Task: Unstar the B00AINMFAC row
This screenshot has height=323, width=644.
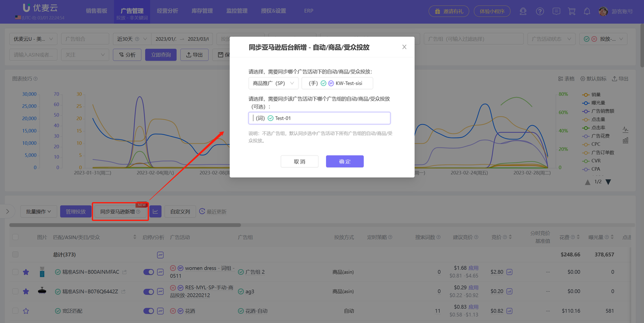Action: pyautogui.click(x=26, y=272)
